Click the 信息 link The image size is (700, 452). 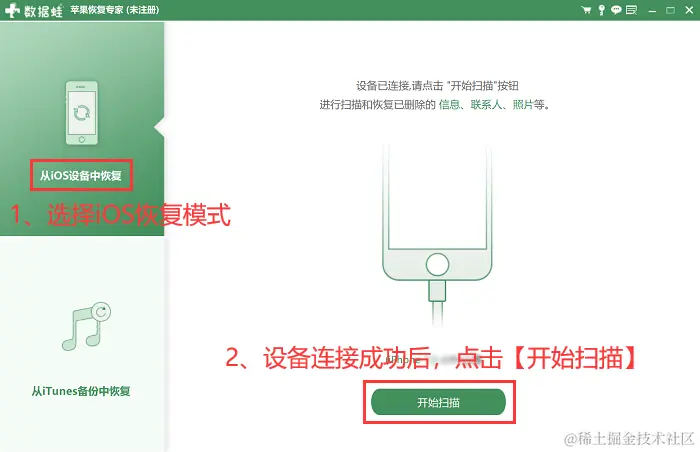click(x=449, y=105)
